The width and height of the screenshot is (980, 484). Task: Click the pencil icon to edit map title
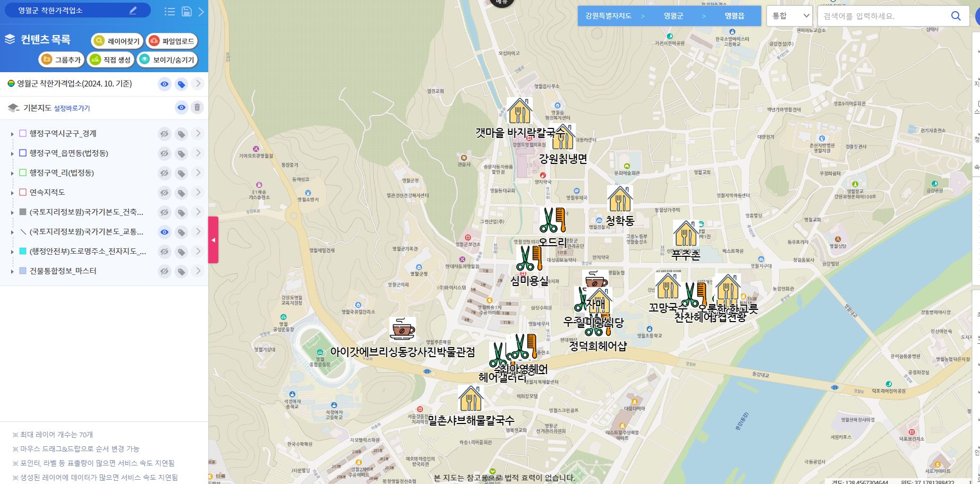click(x=133, y=11)
